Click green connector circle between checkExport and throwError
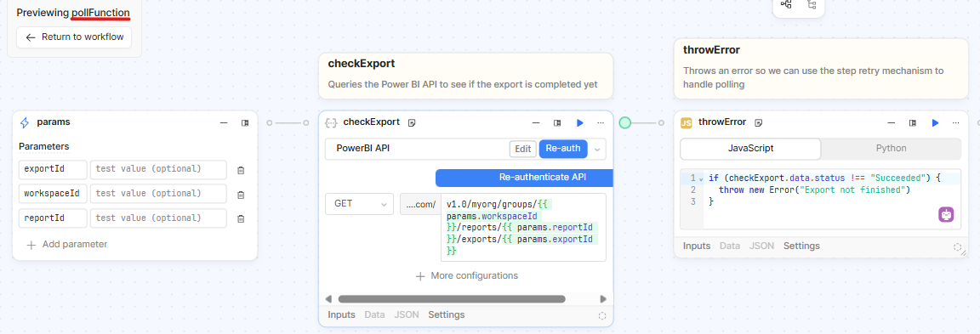The width and height of the screenshot is (980, 334). tap(625, 123)
